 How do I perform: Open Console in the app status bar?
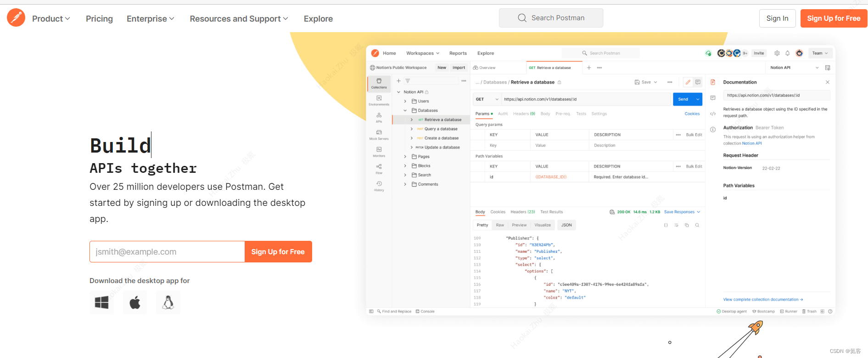tap(425, 312)
